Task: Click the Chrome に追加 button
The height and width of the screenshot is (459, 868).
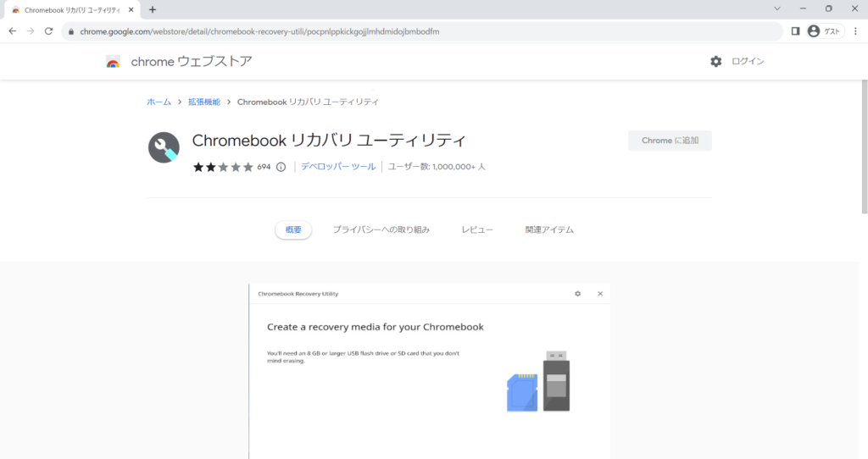Action: pos(670,141)
